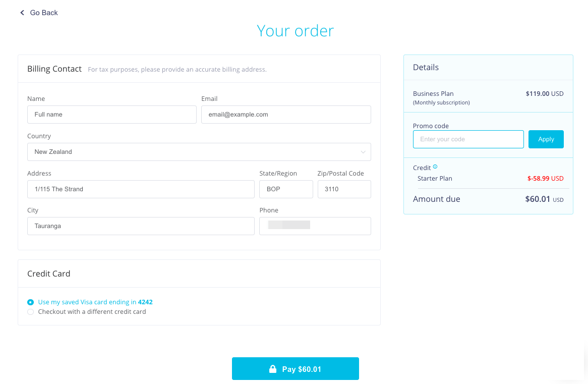Click the Country dropdown chevron arrow

click(363, 152)
